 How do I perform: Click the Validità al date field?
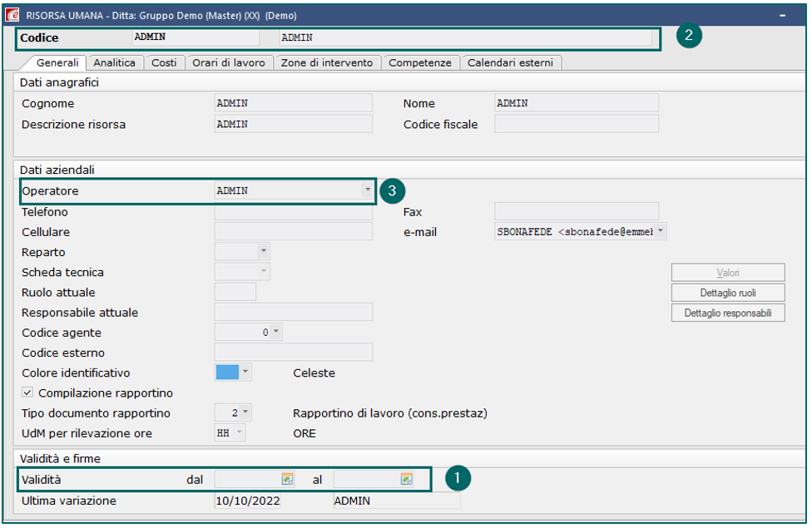(x=367, y=479)
